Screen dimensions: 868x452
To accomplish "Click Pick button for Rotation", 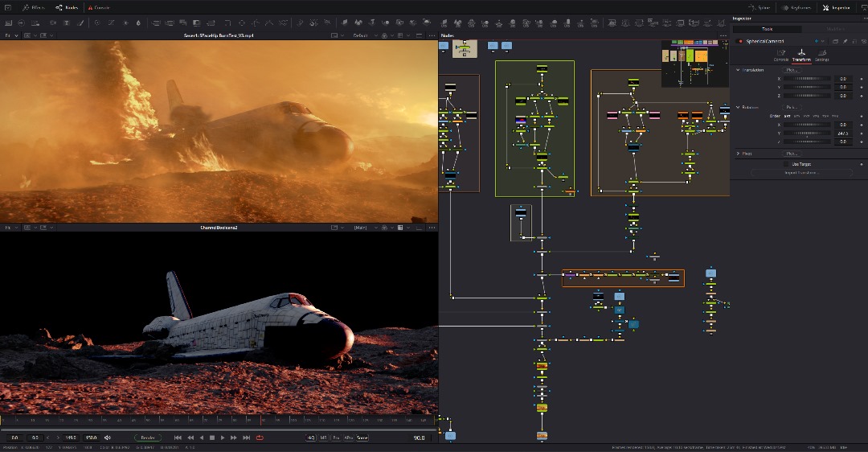I will tap(792, 108).
